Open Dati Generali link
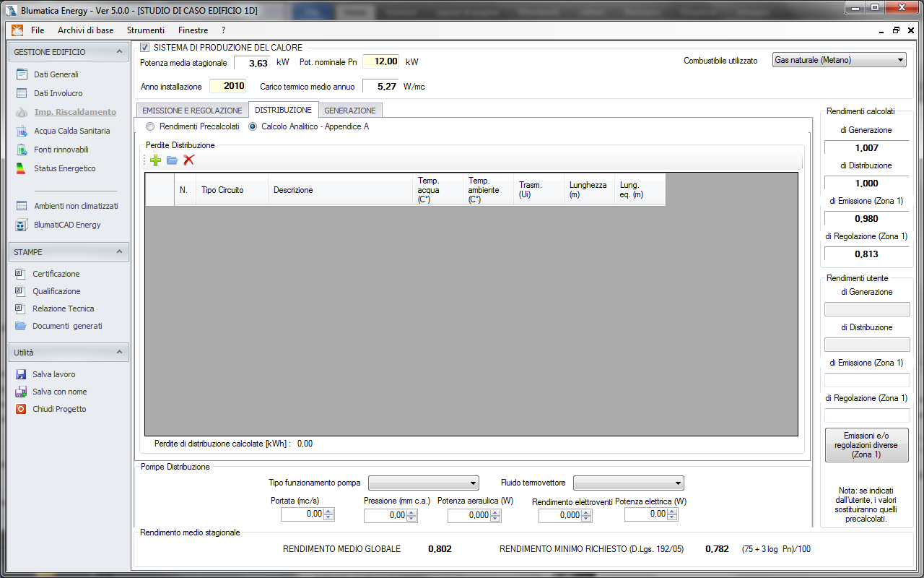Viewport: 924px width, 578px height. coord(56,74)
